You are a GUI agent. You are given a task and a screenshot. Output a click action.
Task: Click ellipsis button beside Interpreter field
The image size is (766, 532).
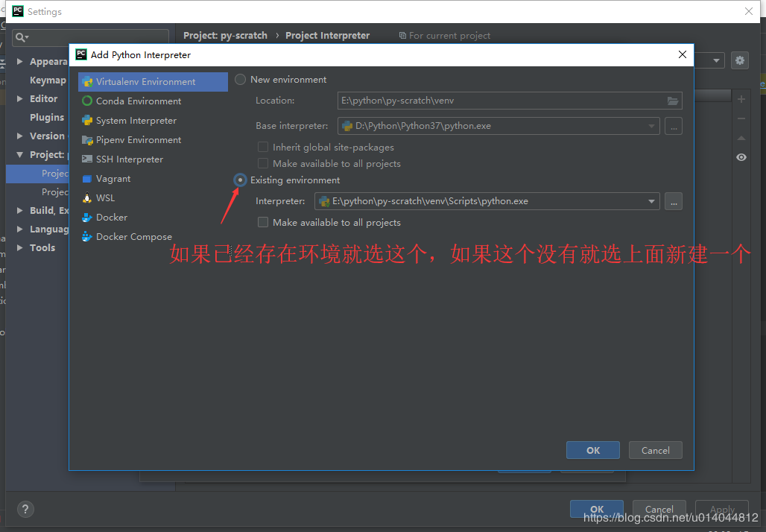click(x=674, y=201)
